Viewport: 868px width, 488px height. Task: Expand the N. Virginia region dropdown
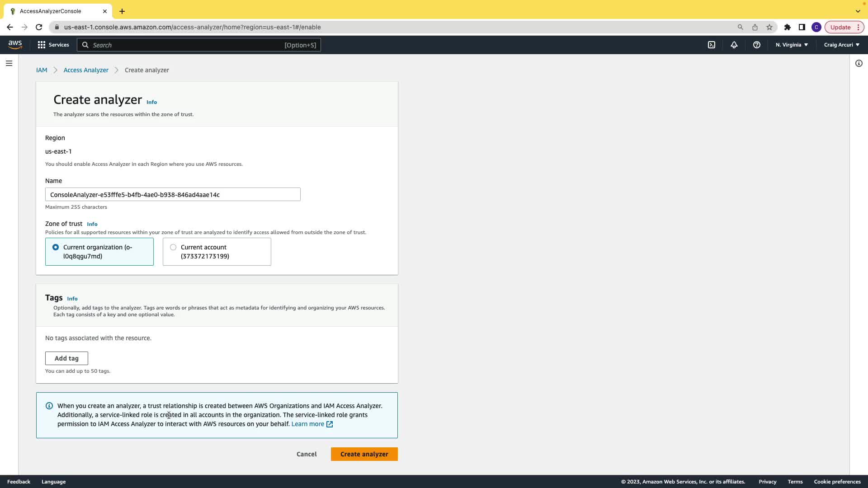click(x=792, y=45)
